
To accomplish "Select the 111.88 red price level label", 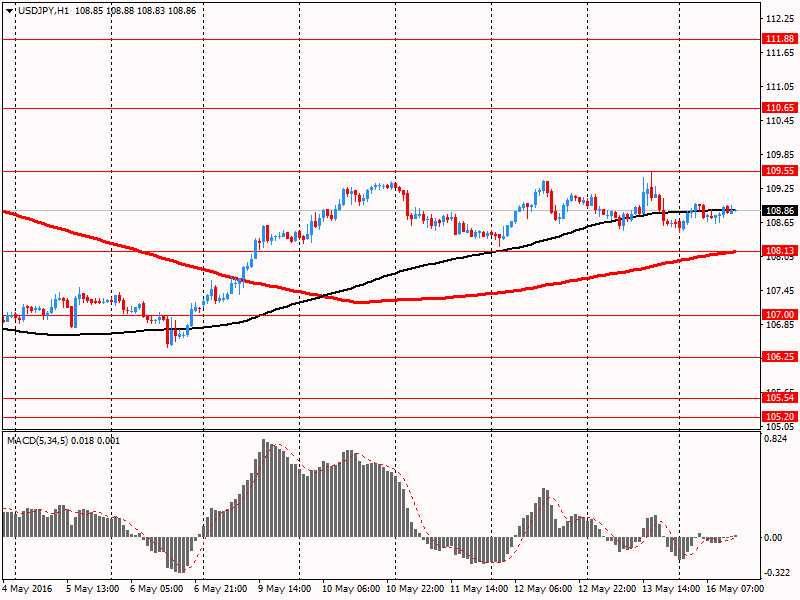I will click(780, 39).
